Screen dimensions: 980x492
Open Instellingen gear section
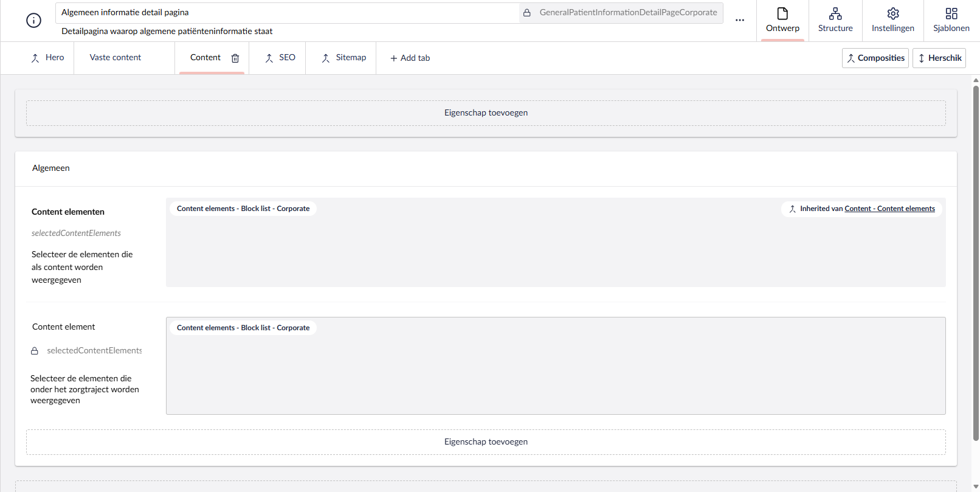coord(892,21)
